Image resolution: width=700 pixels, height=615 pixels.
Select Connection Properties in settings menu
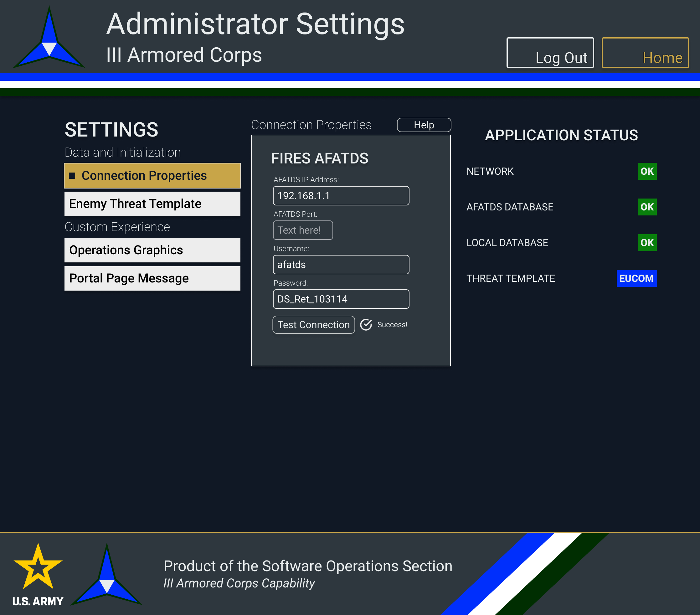(x=152, y=176)
